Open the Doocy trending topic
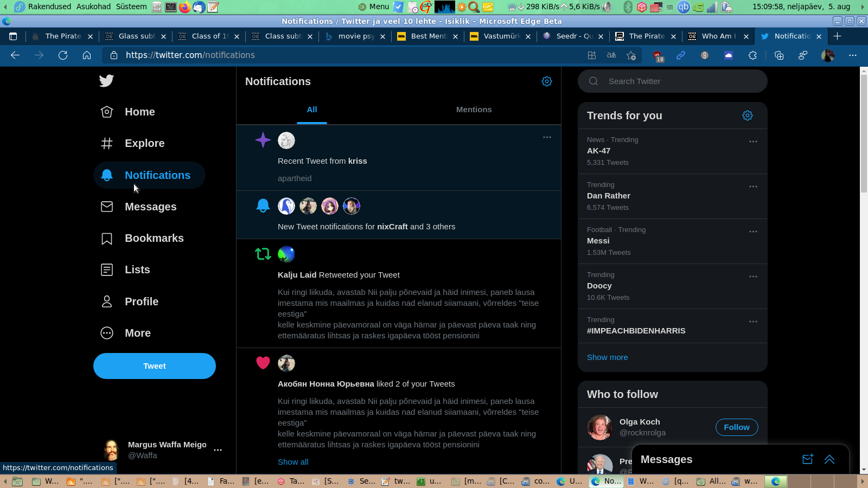The height and width of the screenshot is (488, 868). (673, 286)
